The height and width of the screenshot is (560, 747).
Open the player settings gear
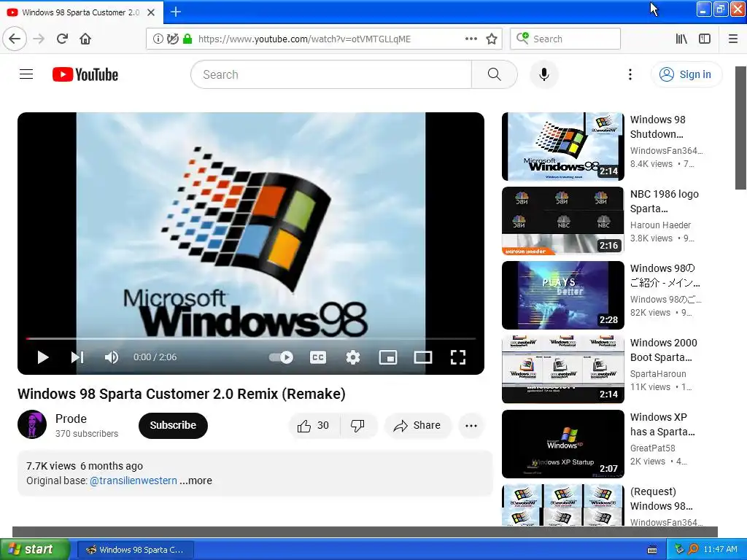coord(353,357)
